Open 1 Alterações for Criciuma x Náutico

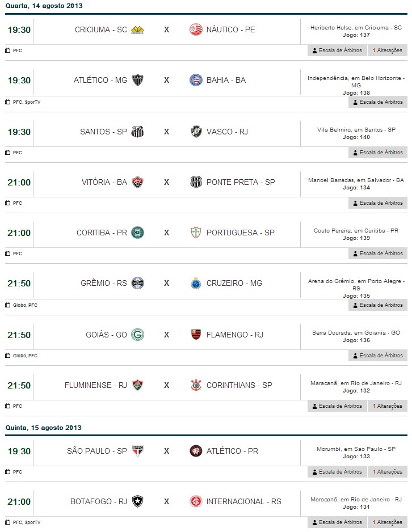tap(388, 50)
